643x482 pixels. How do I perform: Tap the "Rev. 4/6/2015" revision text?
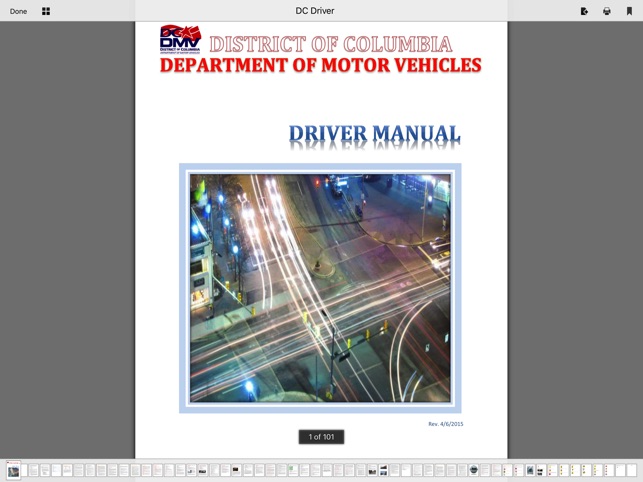point(445,424)
